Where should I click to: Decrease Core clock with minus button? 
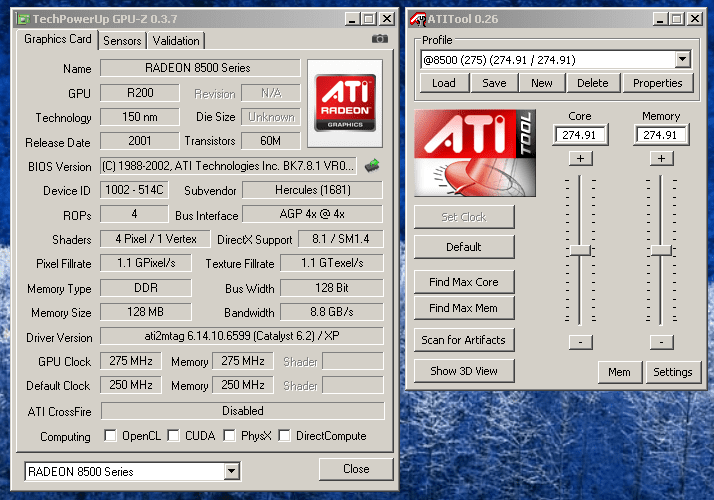(581, 342)
